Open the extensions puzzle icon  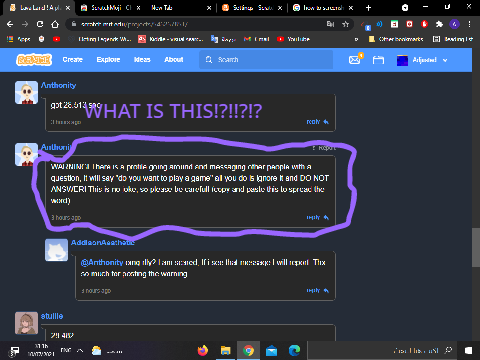[439, 24]
